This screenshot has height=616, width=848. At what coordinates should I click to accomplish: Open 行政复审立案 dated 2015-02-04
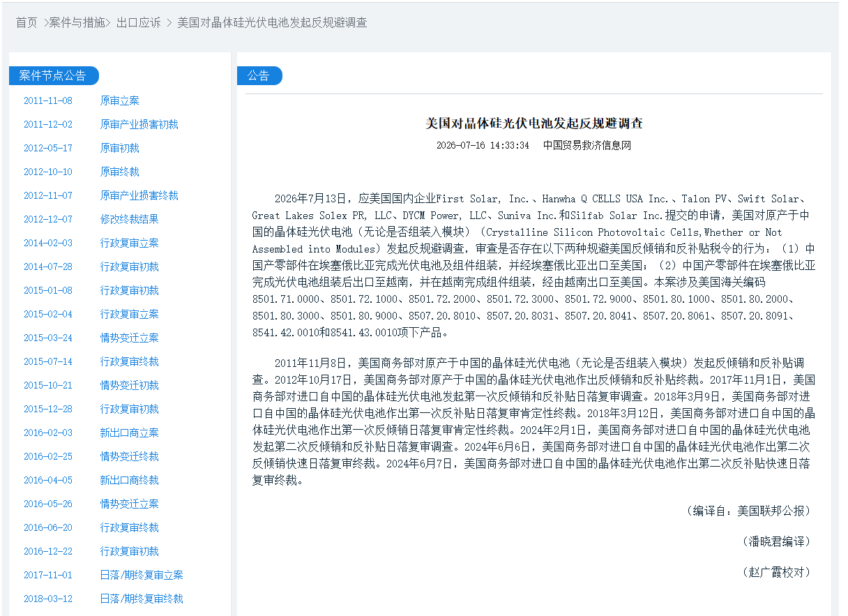tap(130, 314)
